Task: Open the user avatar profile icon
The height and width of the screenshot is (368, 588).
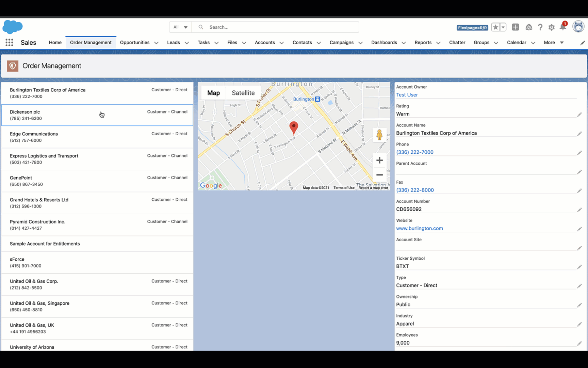Action: click(578, 27)
